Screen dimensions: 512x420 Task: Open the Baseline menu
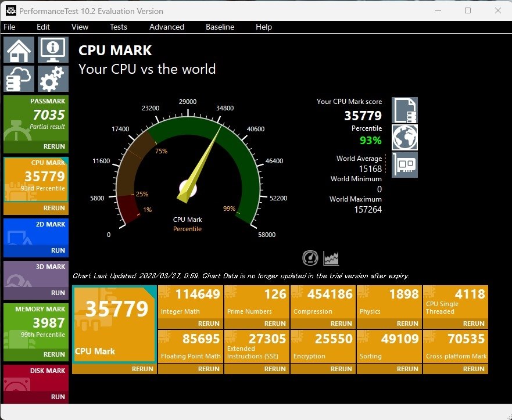220,27
